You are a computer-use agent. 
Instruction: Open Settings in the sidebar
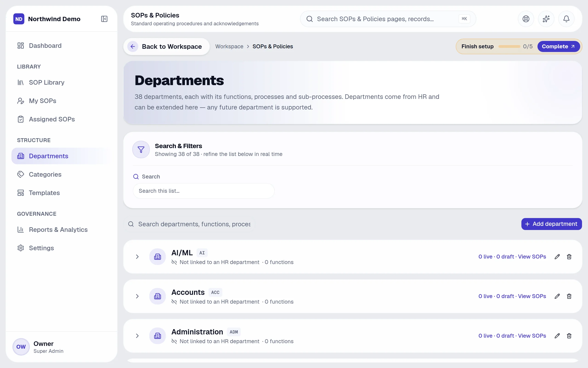pyautogui.click(x=62, y=248)
